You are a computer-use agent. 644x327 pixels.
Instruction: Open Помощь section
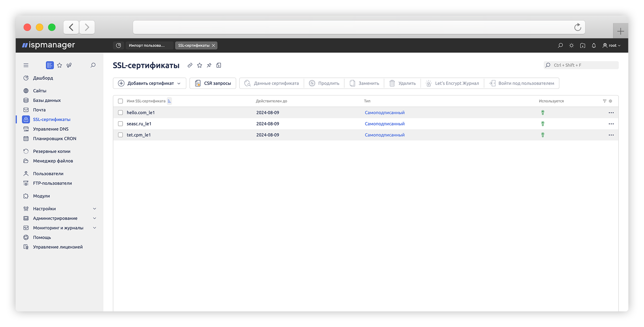(x=42, y=237)
